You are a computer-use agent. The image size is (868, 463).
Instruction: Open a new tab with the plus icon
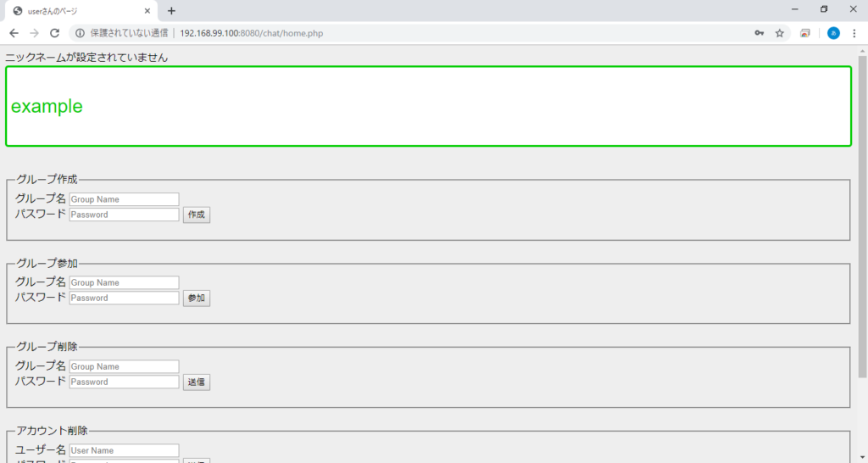(x=171, y=11)
